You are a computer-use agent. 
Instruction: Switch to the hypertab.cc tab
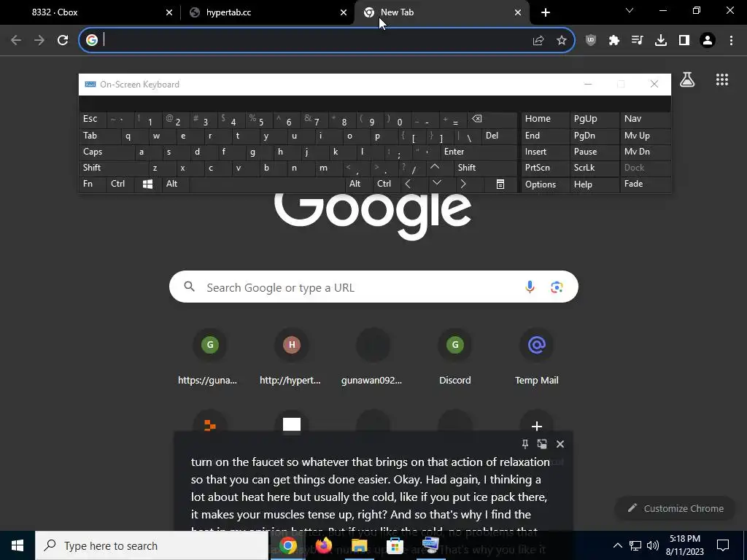267,12
